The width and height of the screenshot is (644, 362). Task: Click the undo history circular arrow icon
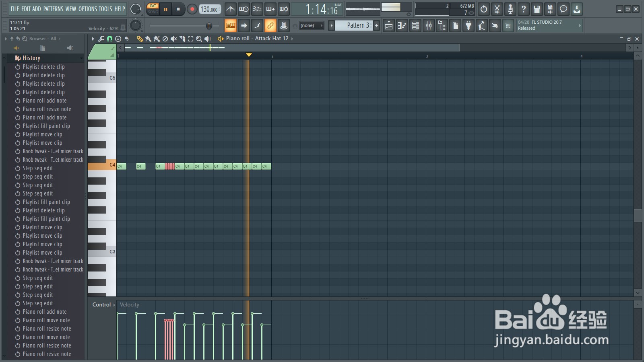coord(484,9)
